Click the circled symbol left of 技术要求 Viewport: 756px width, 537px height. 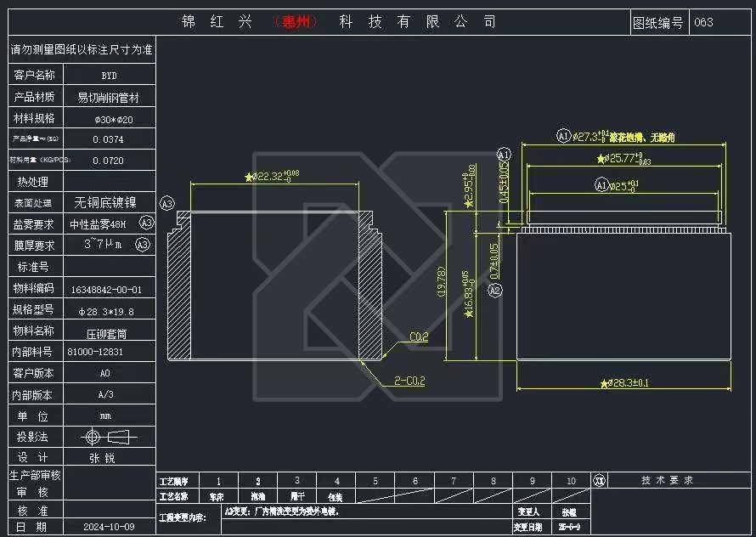pos(599,481)
